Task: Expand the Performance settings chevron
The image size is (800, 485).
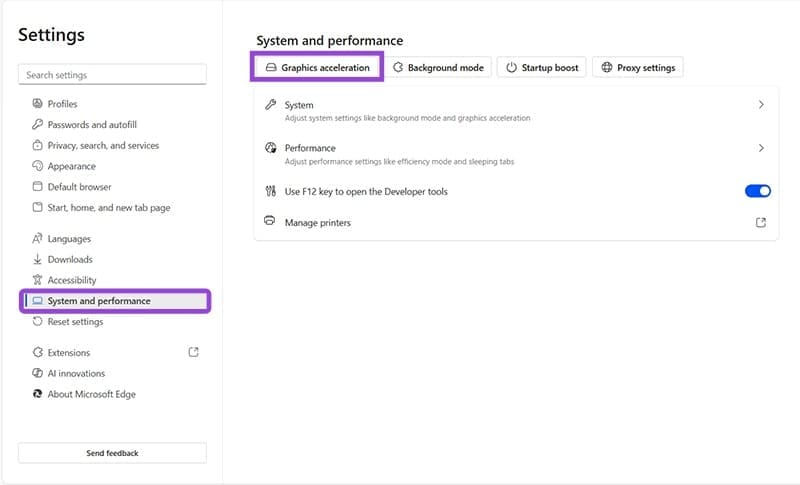Action: click(761, 148)
